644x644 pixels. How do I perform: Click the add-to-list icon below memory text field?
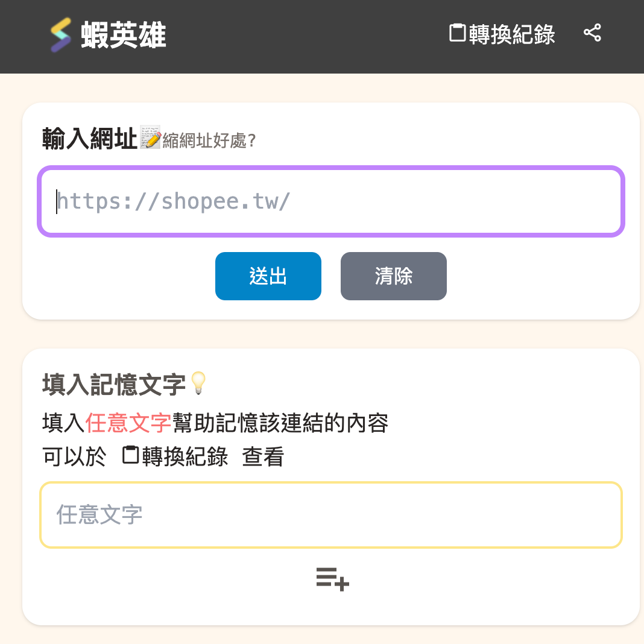click(x=332, y=579)
